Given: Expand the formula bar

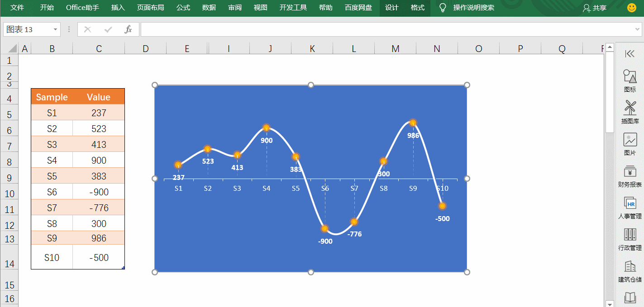Looking at the screenshot, I should 638,29.
